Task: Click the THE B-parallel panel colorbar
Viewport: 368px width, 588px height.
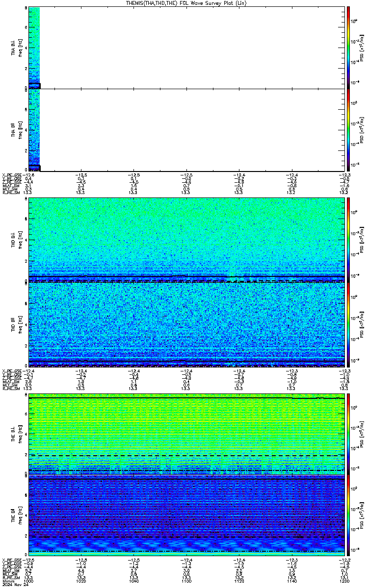Action: [348, 516]
